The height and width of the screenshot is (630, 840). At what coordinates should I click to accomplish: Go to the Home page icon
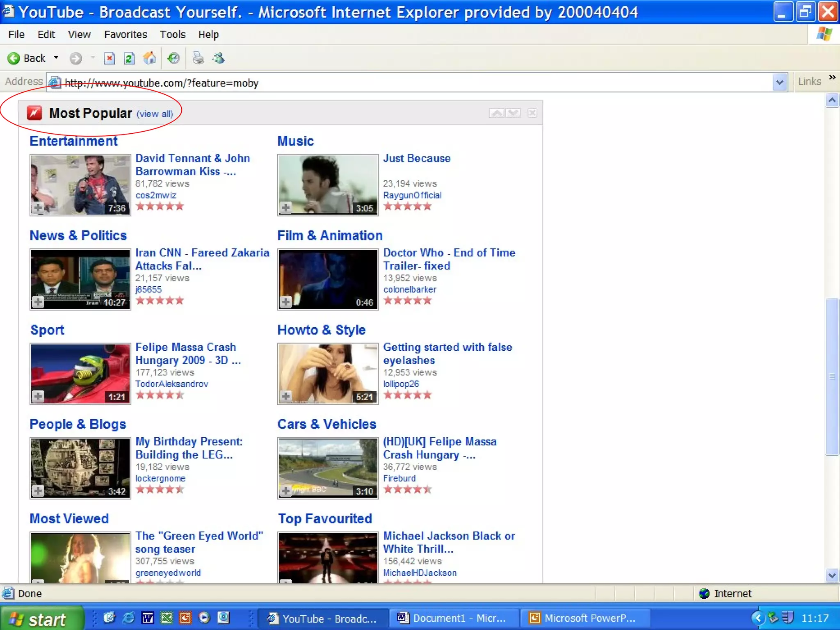[149, 58]
